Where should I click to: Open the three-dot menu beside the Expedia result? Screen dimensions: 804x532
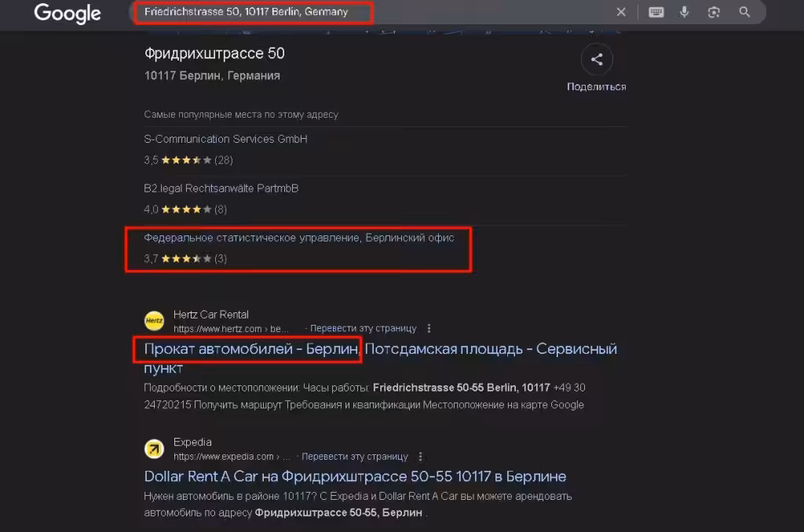tap(421, 457)
